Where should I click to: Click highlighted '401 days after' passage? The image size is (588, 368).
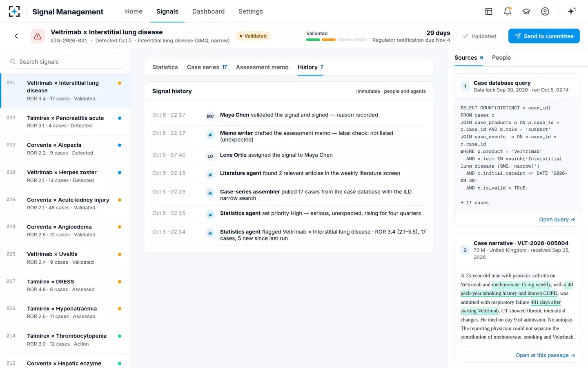(546, 302)
